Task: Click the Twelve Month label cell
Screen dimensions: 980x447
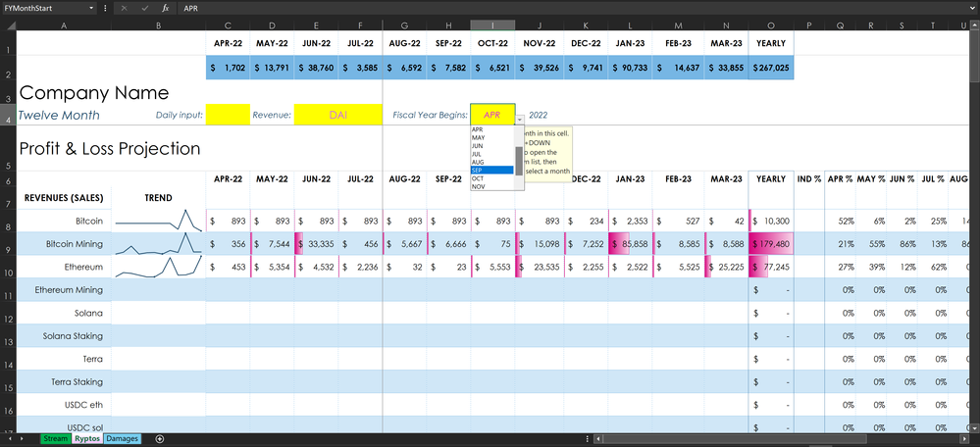Action: click(x=59, y=115)
